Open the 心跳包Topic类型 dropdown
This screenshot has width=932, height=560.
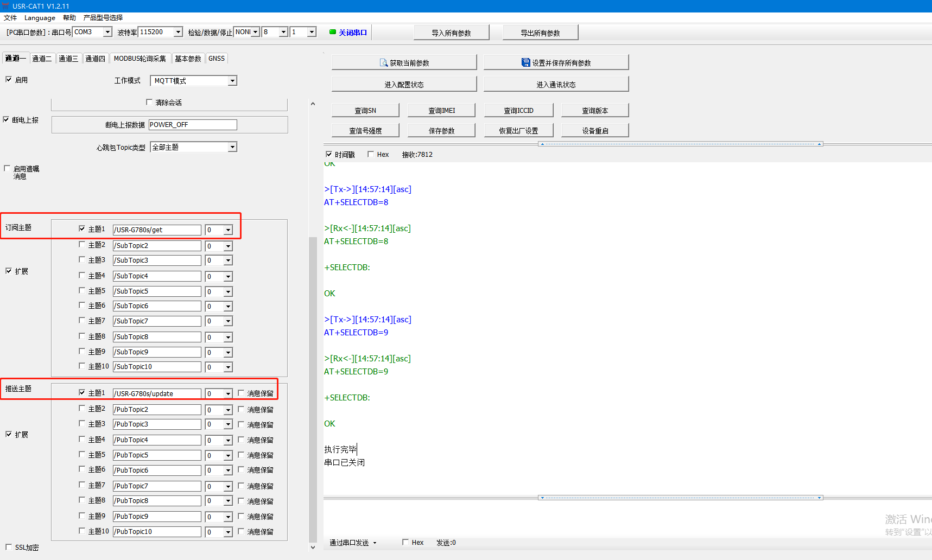point(232,147)
